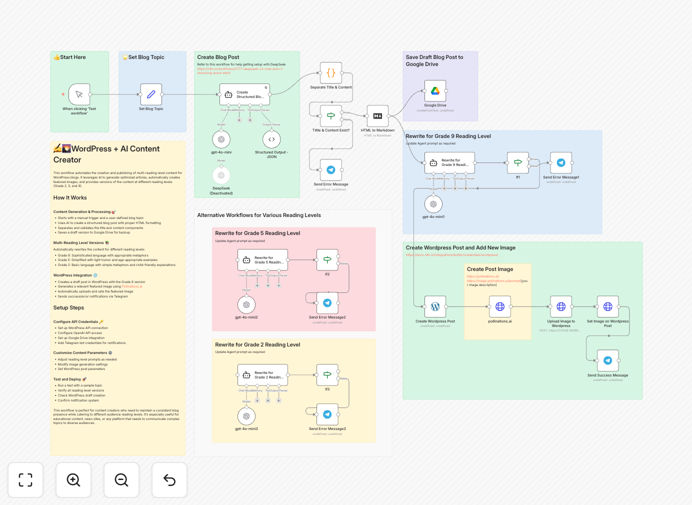
Task: Zoom in on the workflow canvas
Action: pos(73,480)
